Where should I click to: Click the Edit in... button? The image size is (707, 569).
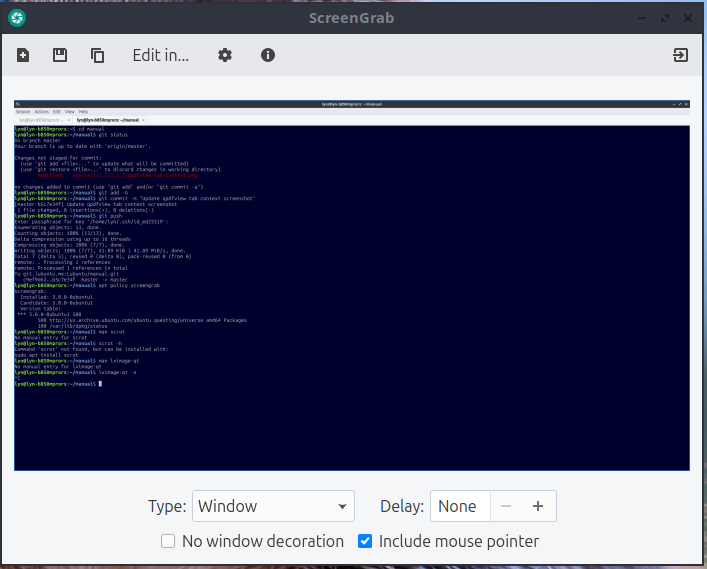(x=161, y=55)
